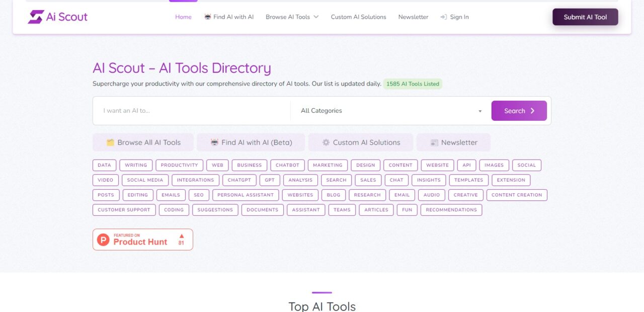644x312 pixels.
Task: Click arrow icon inside Search button
Action: coord(532,111)
